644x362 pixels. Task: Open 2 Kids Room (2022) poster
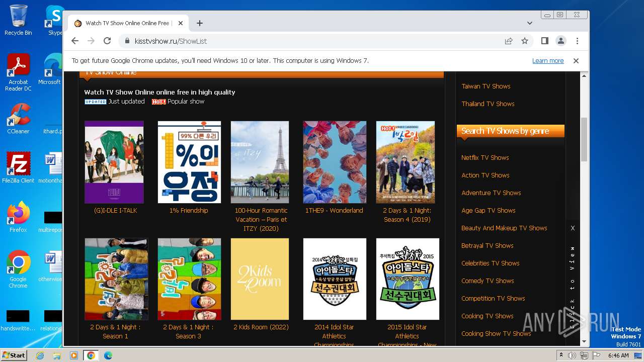(x=260, y=279)
